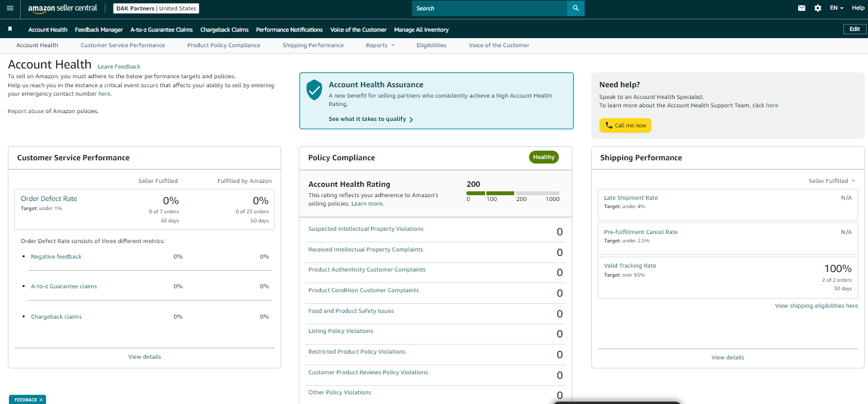This screenshot has height=404, width=868.
Task: Click into the Search input field
Action: coord(490,8)
